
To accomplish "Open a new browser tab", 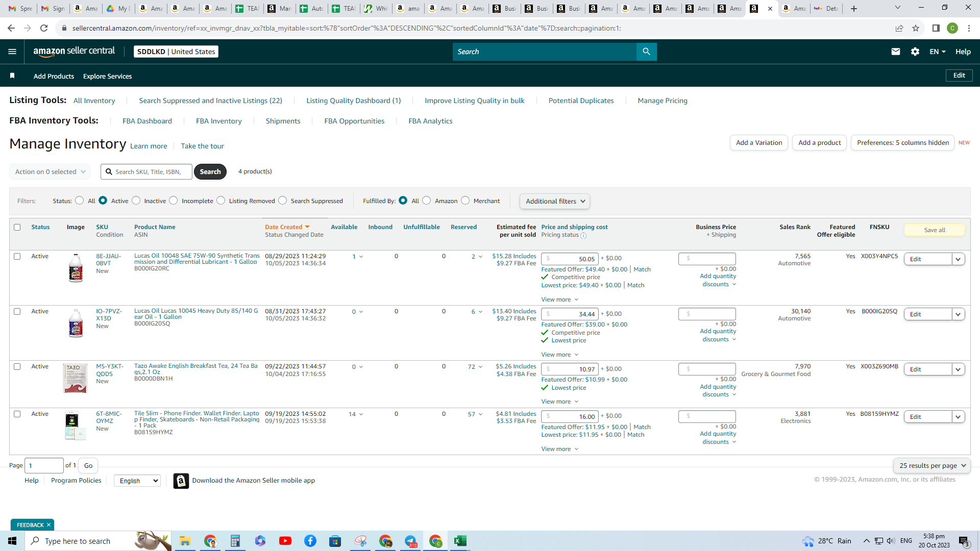I will point(854,9).
